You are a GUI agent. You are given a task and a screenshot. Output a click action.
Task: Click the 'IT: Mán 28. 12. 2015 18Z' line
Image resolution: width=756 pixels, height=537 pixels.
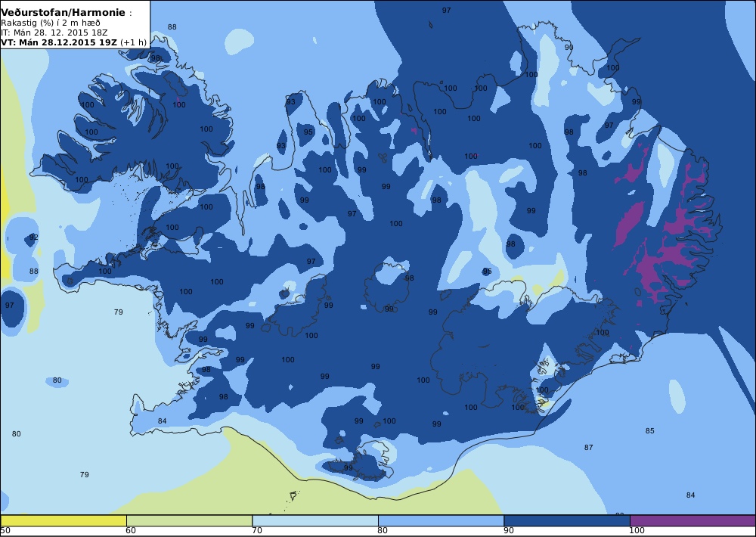click(x=54, y=33)
